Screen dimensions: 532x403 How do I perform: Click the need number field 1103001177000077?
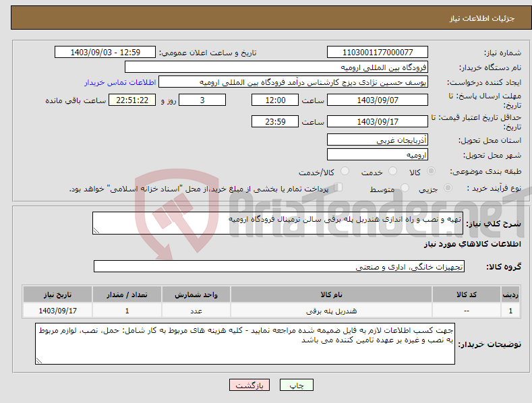(x=378, y=53)
